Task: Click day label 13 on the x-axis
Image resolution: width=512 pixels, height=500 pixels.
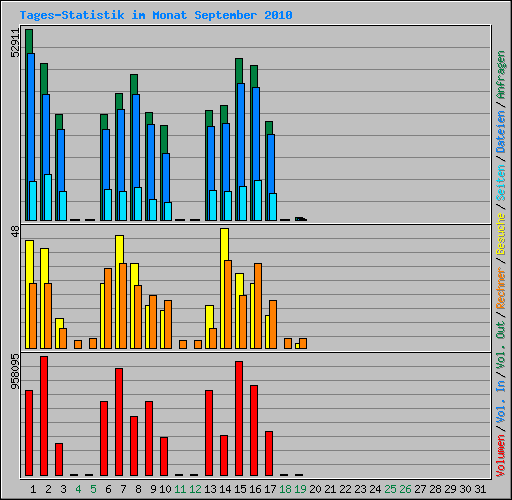Action: tap(210, 489)
